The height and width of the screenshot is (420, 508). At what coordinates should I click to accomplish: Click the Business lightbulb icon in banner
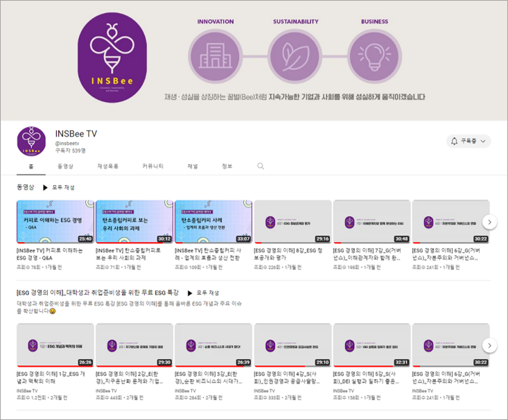tap(374, 57)
